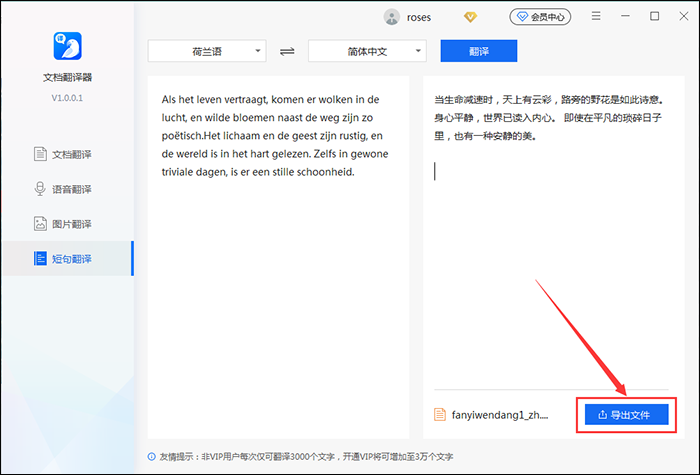Minimize the translator window
The height and width of the screenshot is (475, 700).
coord(625,16)
